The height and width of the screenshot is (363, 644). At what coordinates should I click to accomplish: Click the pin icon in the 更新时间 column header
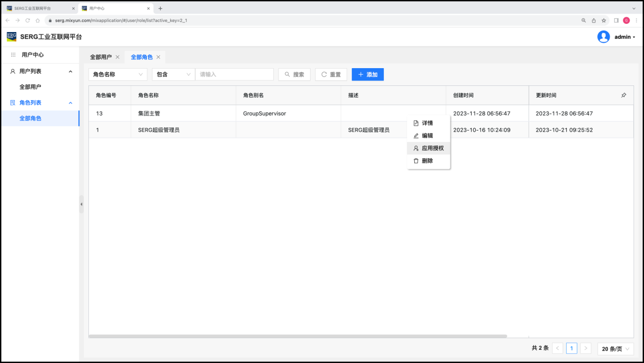[x=624, y=96]
